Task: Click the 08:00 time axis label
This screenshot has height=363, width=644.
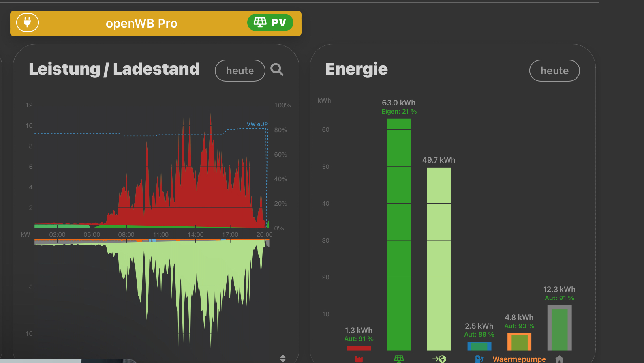Action: point(126,235)
